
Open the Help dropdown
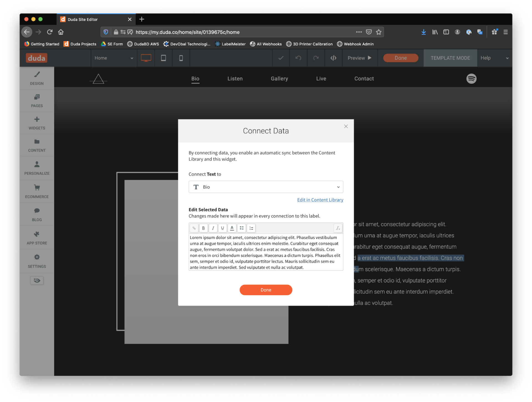pos(494,58)
